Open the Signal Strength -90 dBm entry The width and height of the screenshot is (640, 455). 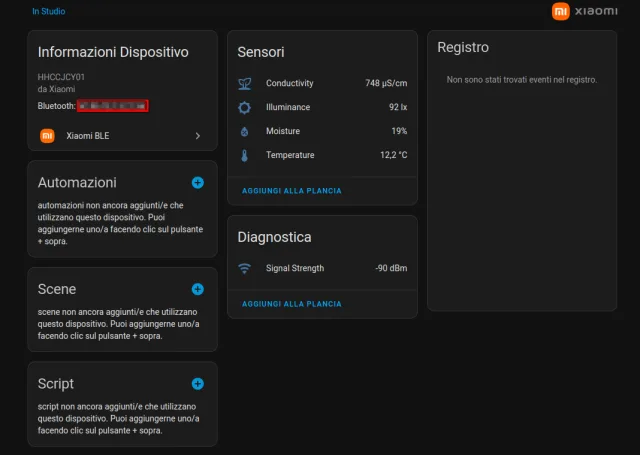[391, 268]
